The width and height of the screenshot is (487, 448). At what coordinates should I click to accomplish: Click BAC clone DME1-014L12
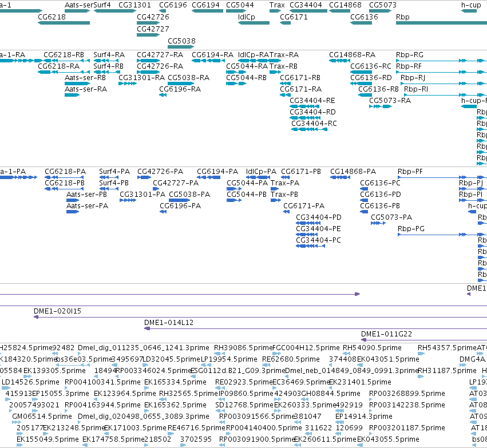coord(169,323)
